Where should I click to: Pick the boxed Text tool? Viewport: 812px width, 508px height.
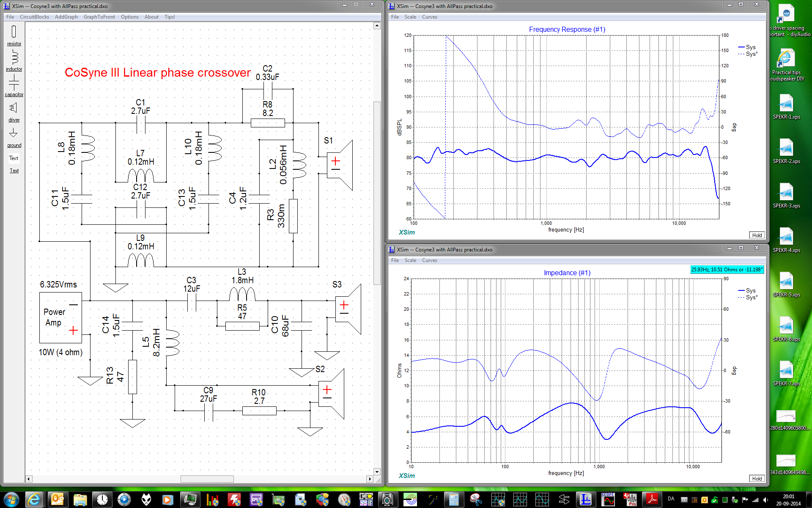(x=14, y=158)
